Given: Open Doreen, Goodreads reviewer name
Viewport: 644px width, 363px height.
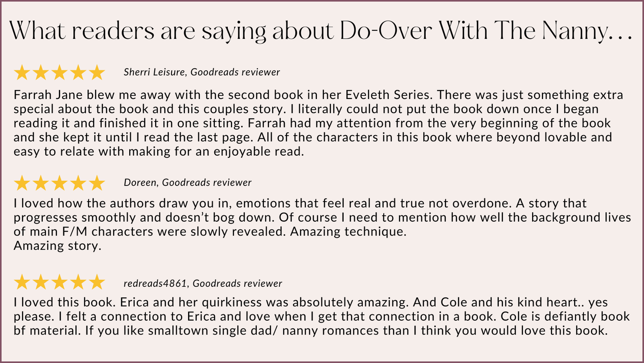Looking at the screenshot, I should (188, 182).
